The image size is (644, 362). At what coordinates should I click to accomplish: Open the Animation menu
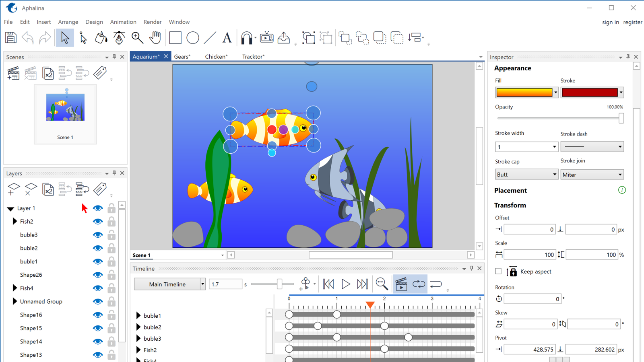pos(123,22)
